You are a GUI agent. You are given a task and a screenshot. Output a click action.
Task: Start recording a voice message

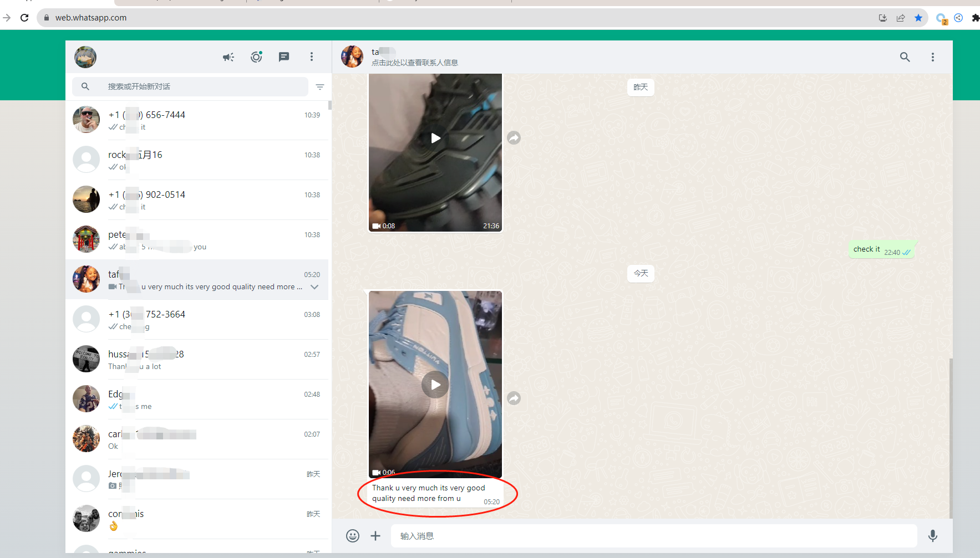(933, 536)
